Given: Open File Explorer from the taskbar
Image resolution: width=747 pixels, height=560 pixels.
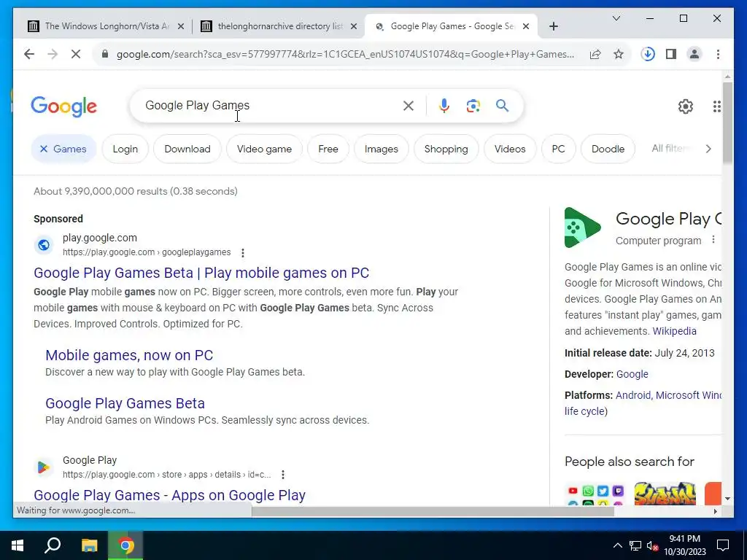Looking at the screenshot, I should click(89, 545).
